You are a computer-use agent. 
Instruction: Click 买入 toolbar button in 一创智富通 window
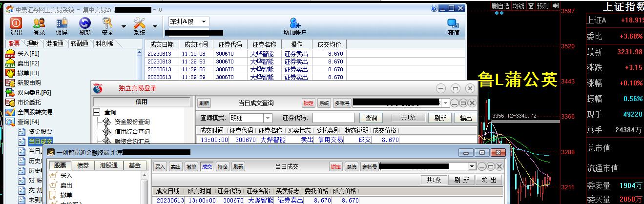160,166
